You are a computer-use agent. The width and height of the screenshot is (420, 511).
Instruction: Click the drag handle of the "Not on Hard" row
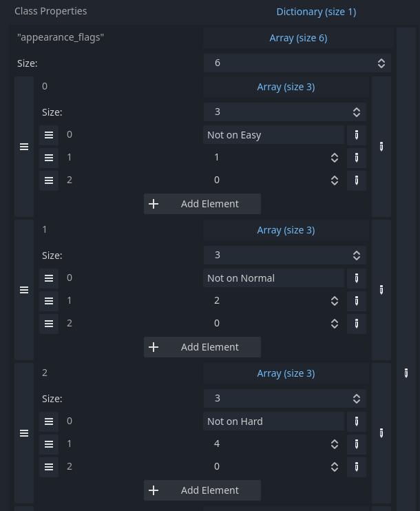pos(49,421)
